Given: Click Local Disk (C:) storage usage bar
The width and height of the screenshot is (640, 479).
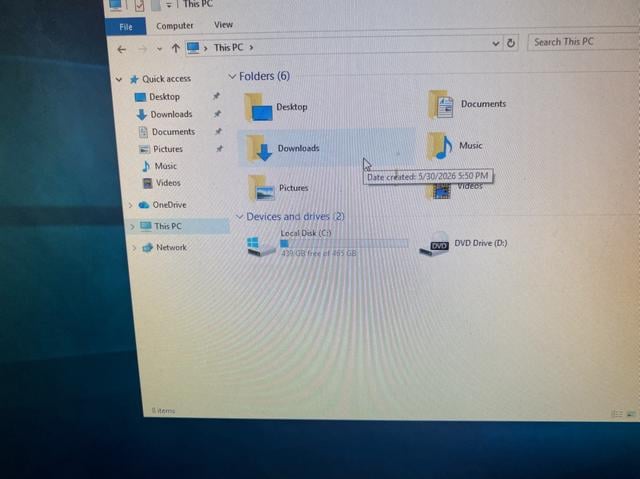Looking at the screenshot, I should tap(344, 244).
